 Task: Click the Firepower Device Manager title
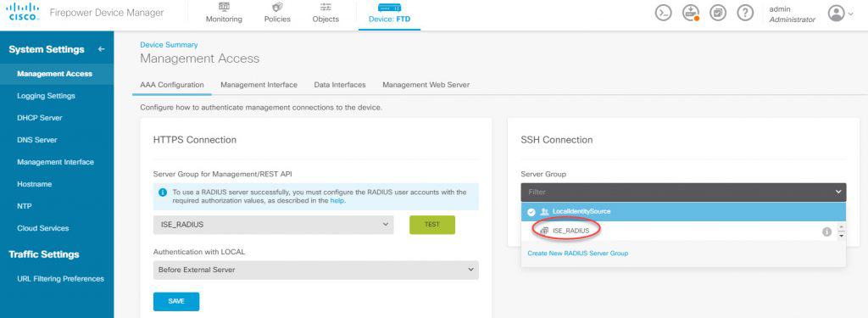click(107, 12)
